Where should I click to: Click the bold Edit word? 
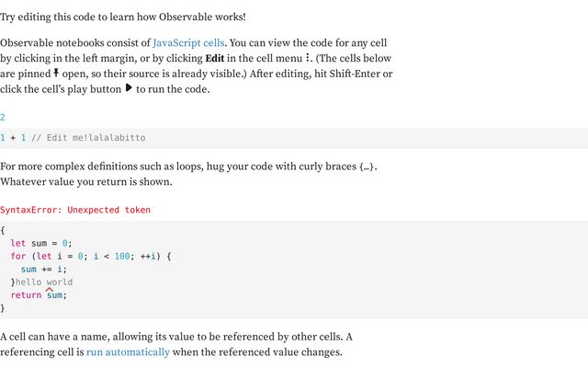(215, 58)
